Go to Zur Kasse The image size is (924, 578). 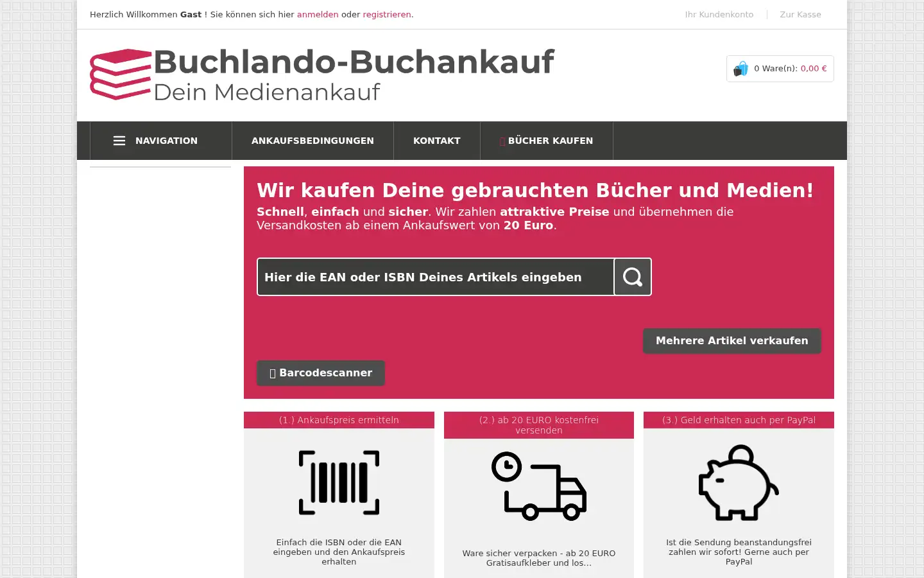coord(800,14)
